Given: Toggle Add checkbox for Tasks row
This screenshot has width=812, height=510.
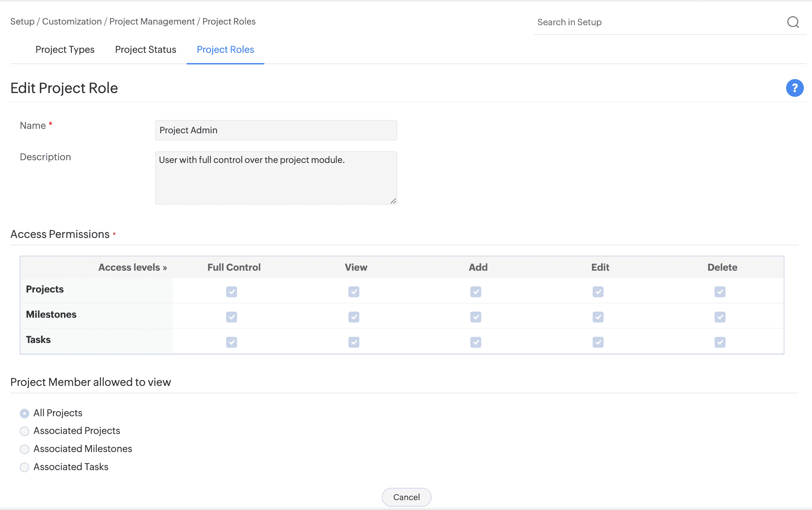Looking at the screenshot, I should [x=475, y=342].
